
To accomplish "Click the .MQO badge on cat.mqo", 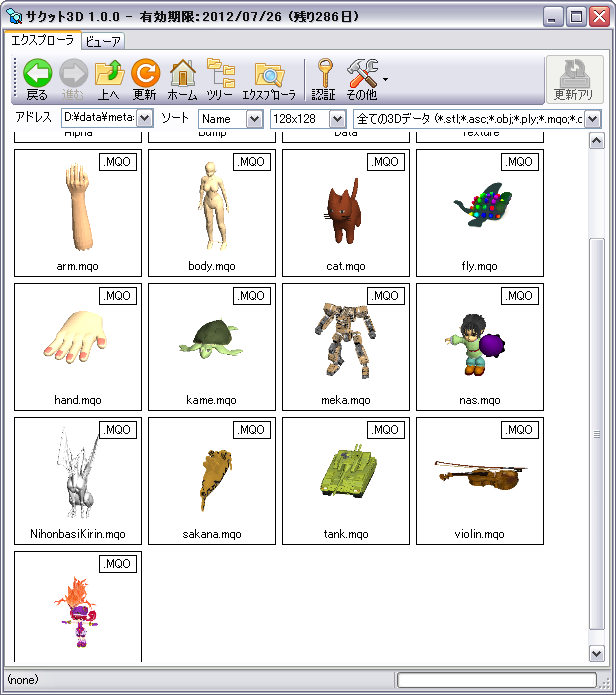I will 386,162.
